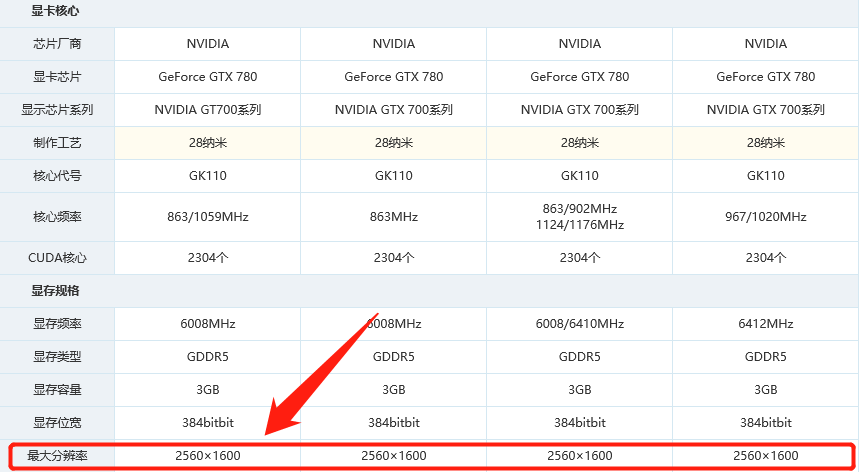Click the 显存规格 section header
The height and width of the screenshot is (472, 862).
[x=55, y=291]
